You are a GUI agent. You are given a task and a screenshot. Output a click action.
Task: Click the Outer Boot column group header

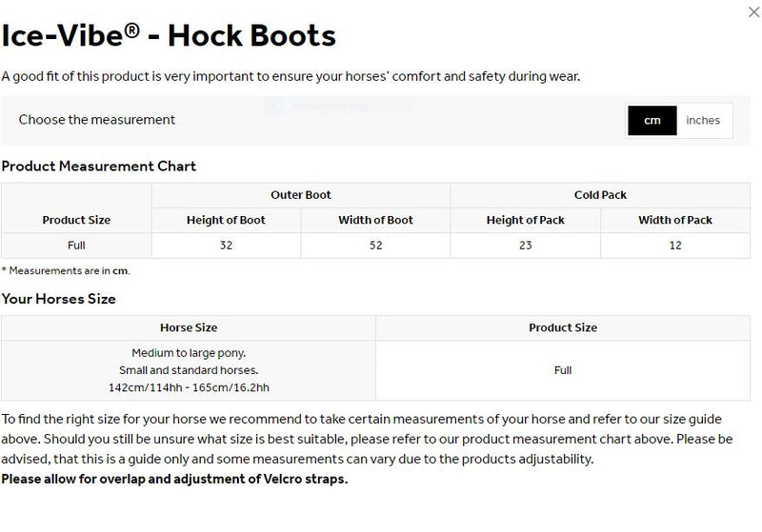point(301,195)
